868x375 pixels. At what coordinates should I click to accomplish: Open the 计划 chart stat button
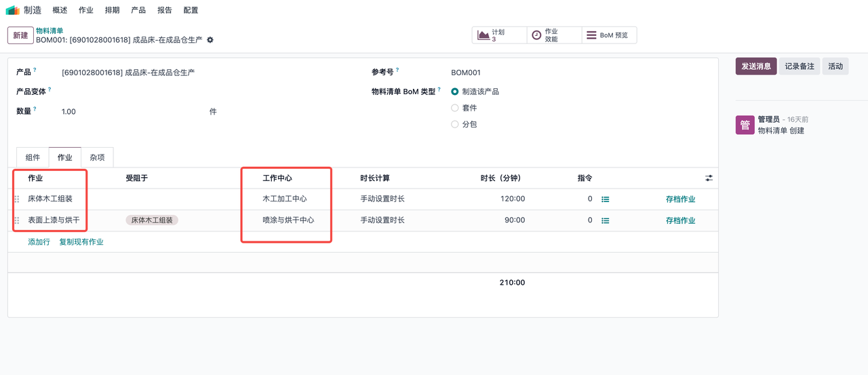pos(499,35)
